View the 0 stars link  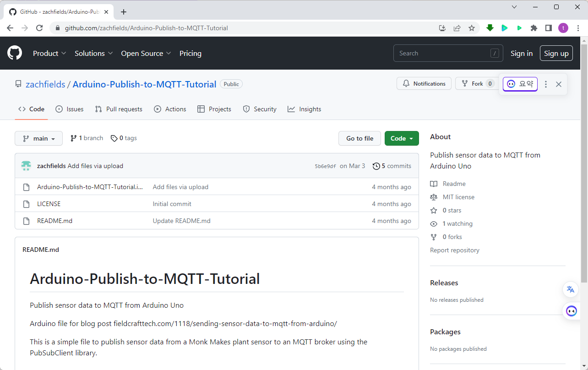(x=446, y=210)
